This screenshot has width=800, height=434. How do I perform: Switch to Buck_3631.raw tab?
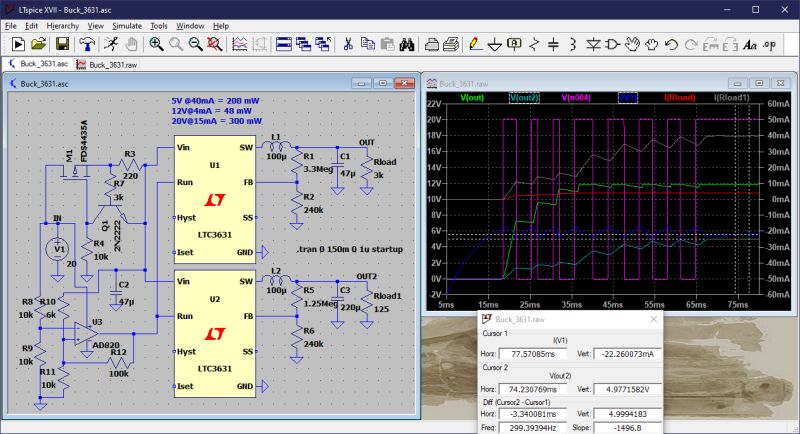(x=107, y=65)
